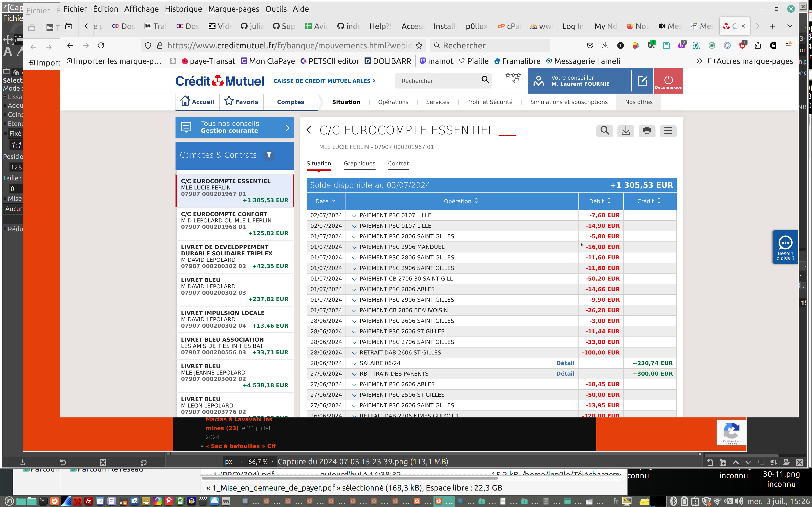Toggle sorting on the Crédit column
The image size is (812, 507).
tap(649, 201)
